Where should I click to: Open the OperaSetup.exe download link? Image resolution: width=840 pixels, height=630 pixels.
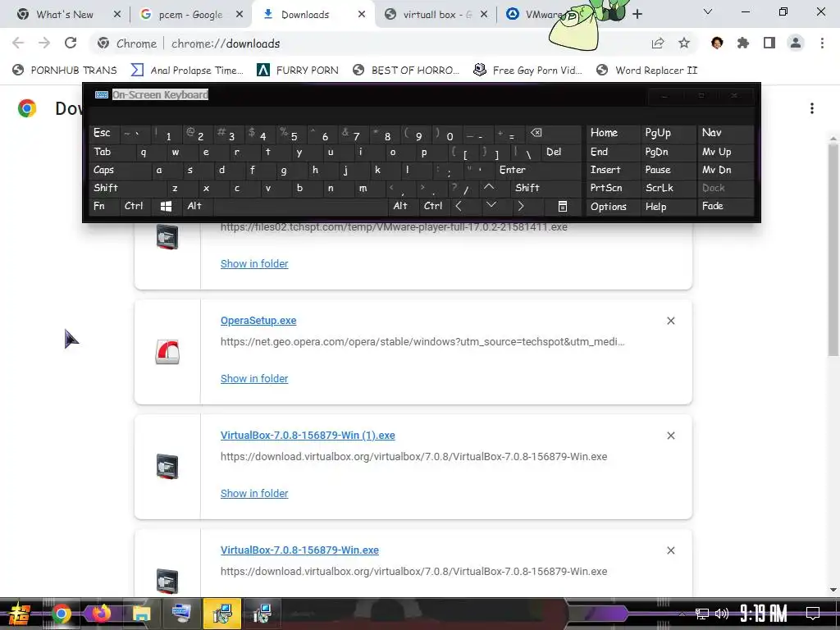click(x=258, y=321)
